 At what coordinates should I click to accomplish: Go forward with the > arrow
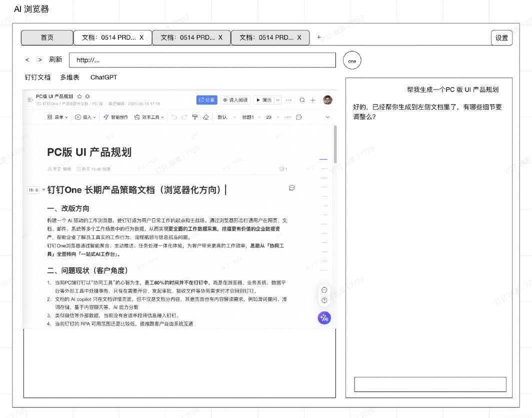pyautogui.click(x=40, y=60)
